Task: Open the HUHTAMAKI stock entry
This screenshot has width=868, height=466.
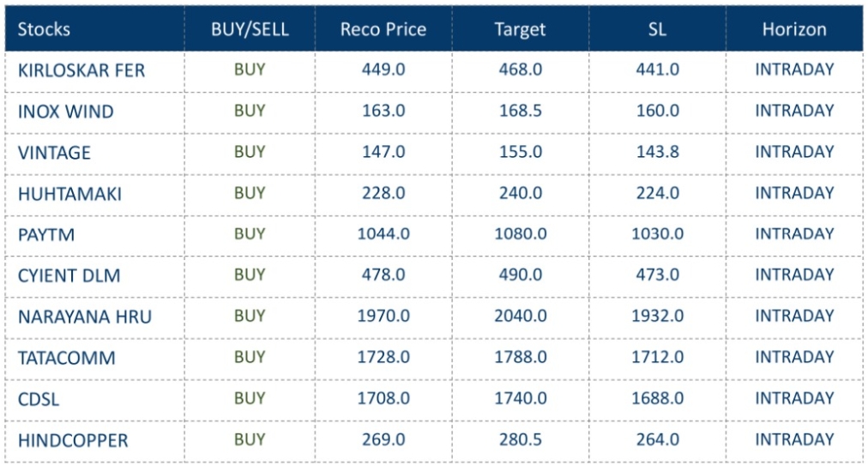Action: tap(69, 194)
